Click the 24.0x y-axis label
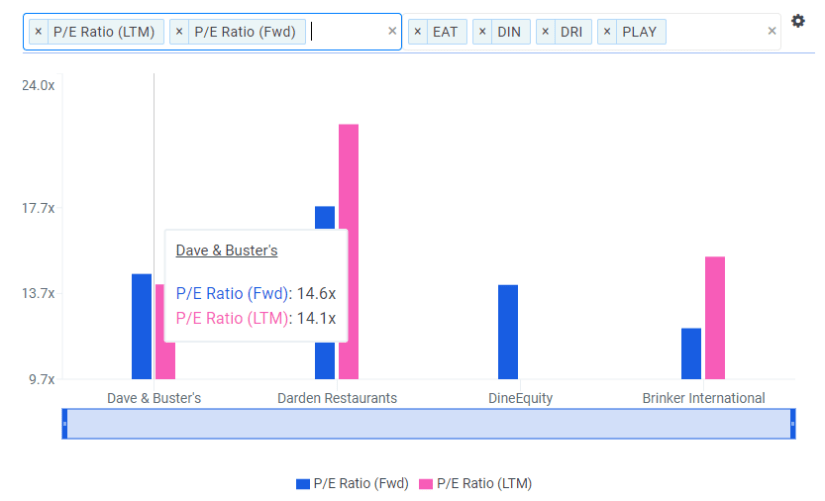825x501 pixels. click(x=38, y=85)
